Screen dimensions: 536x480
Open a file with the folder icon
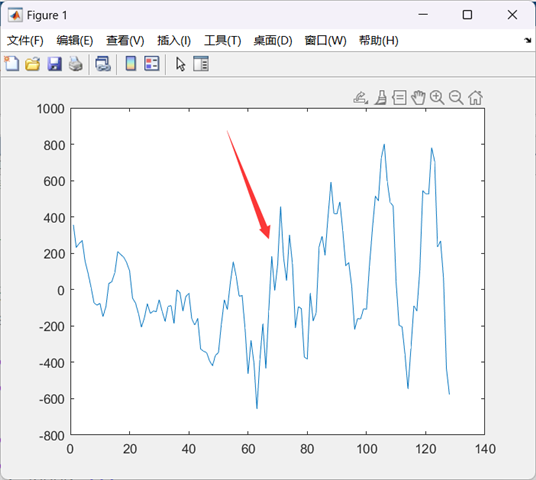click(x=32, y=64)
